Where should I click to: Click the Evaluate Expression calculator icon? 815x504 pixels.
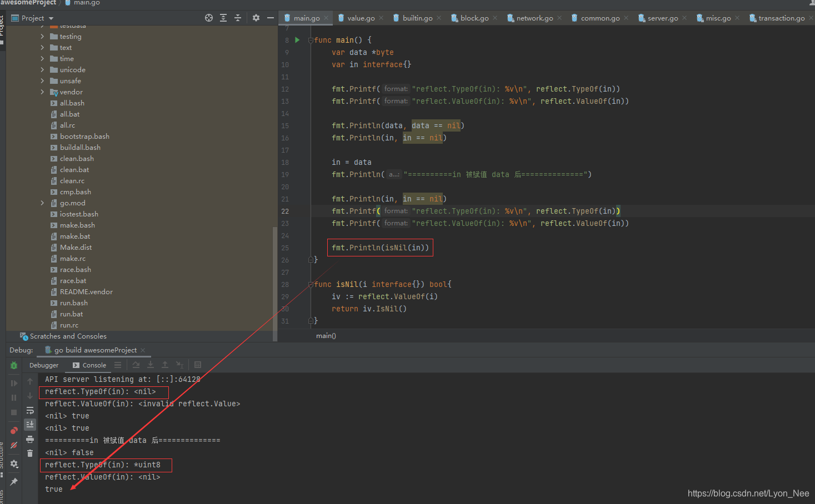198,365
